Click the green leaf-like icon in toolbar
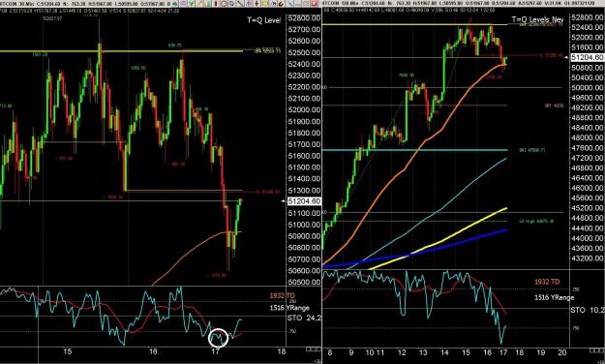Viewport: 605px width, 364px height. [x=192, y=4]
